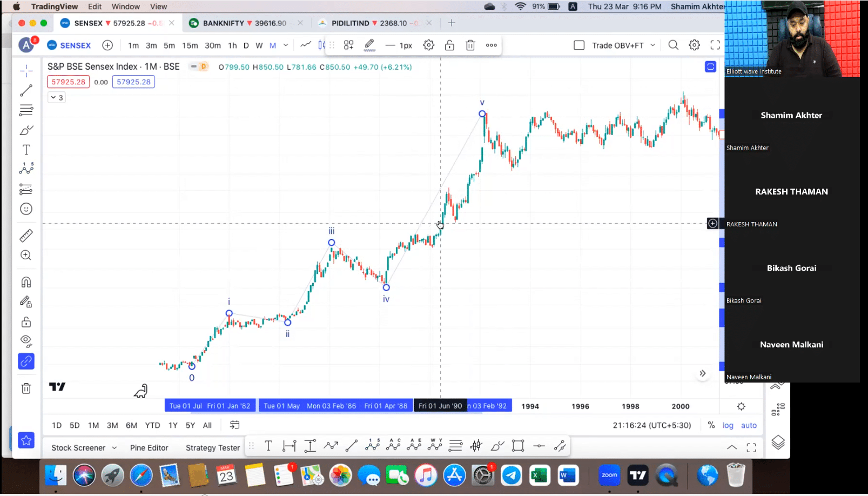Open the go to date picker

pos(234,425)
